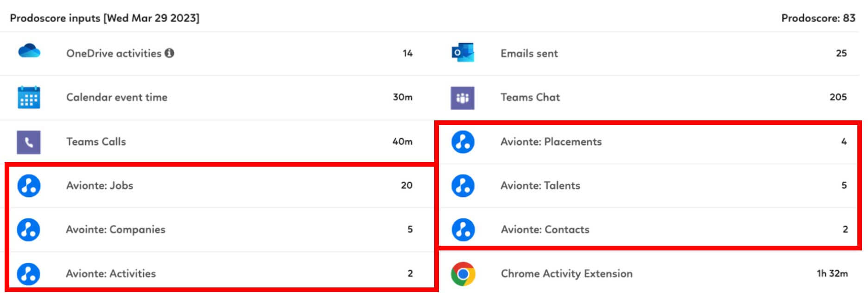Click the Chrome Activity Extension value 1h 32m
Screen dimensions: 868x293
tap(832, 274)
